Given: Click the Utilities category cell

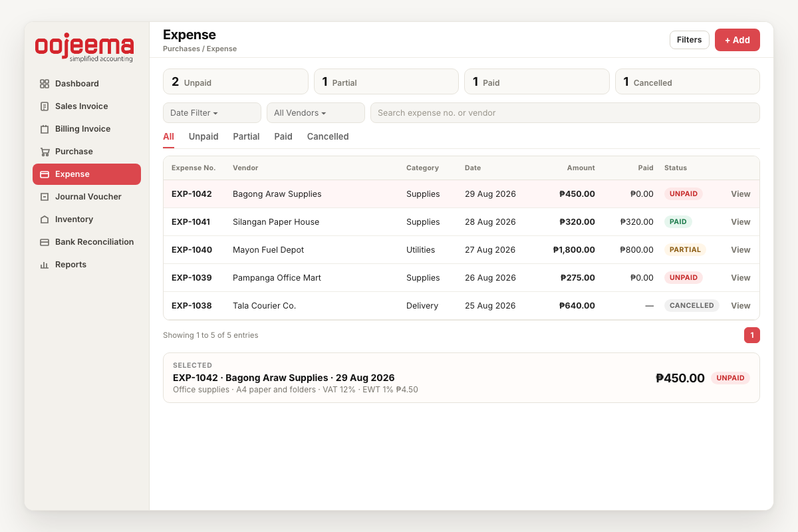Looking at the screenshot, I should [x=420, y=250].
